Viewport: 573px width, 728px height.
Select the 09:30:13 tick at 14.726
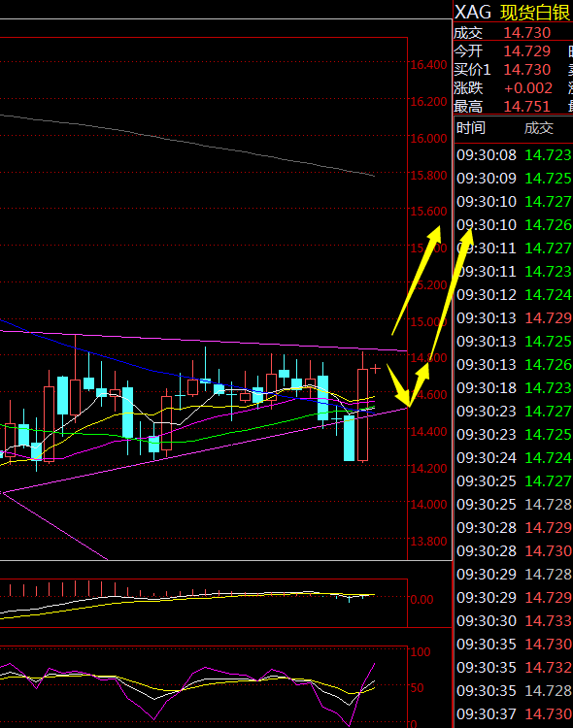pyautogui.click(x=514, y=365)
